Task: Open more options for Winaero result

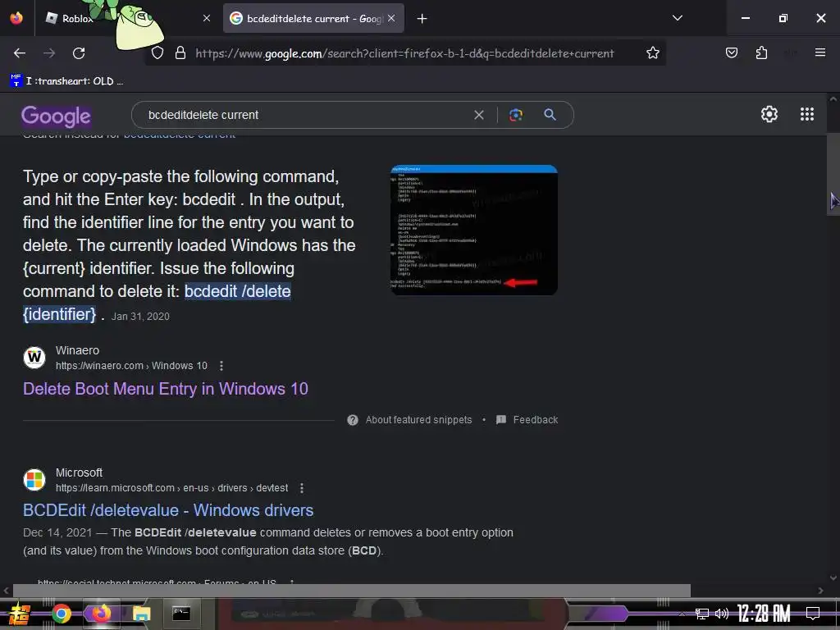Action: tap(221, 366)
